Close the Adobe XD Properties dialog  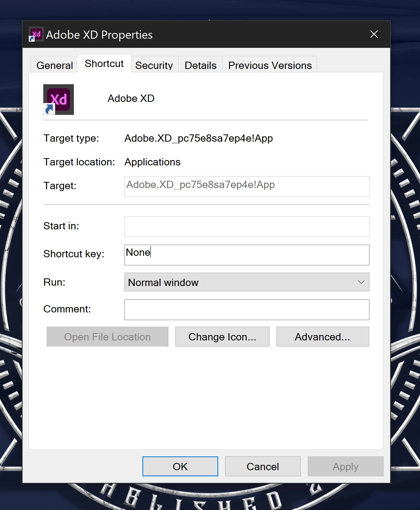pos(374,34)
